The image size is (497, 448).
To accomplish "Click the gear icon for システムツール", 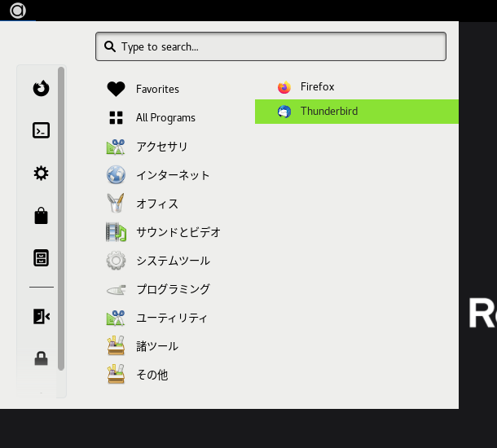I will point(116,261).
